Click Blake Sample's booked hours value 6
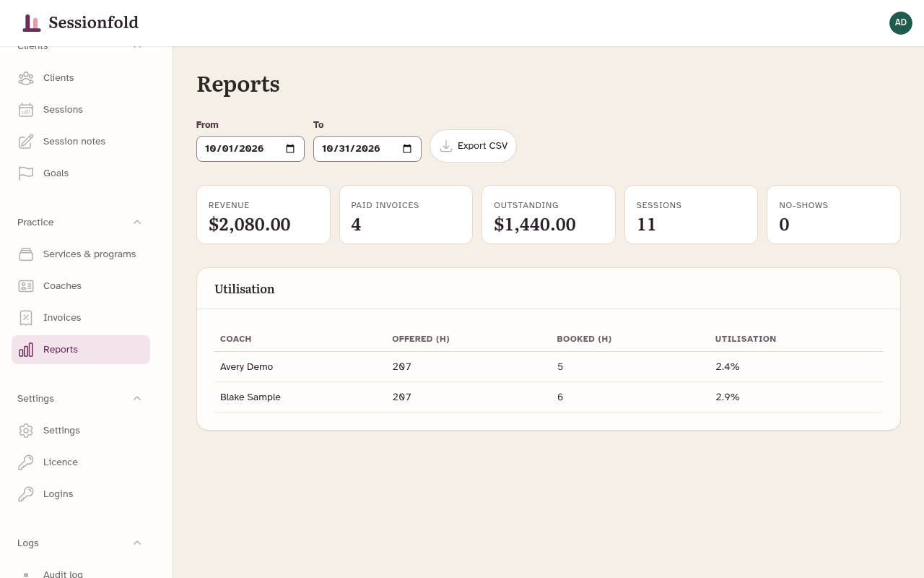Viewport: 924px width, 578px height. [560, 397]
